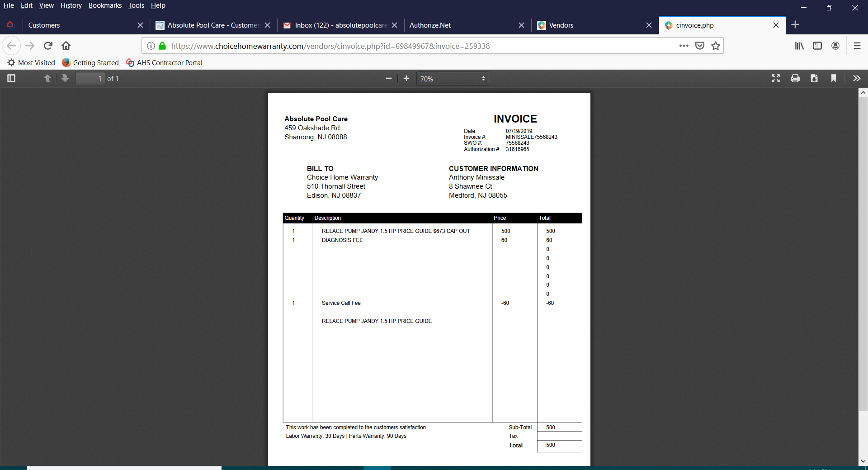The width and height of the screenshot is (868, 470).
Task: Open the Edit menu
Action: click(27, 5)
